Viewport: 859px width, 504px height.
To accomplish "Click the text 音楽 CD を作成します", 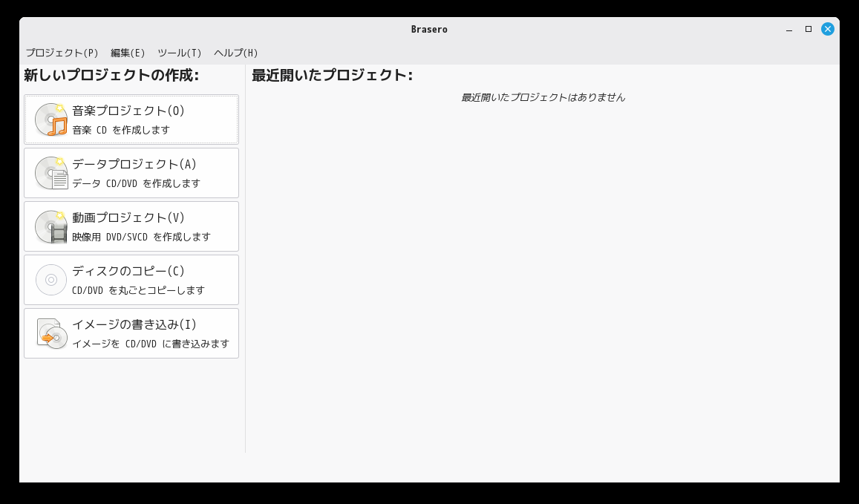I will coord(121,130).
